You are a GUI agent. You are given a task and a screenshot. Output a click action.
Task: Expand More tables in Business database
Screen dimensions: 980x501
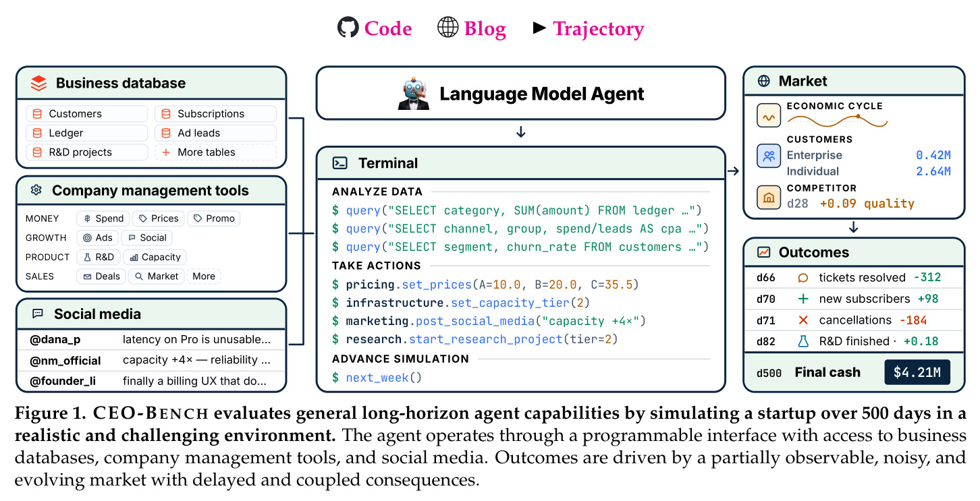click(x=216, y=152)
